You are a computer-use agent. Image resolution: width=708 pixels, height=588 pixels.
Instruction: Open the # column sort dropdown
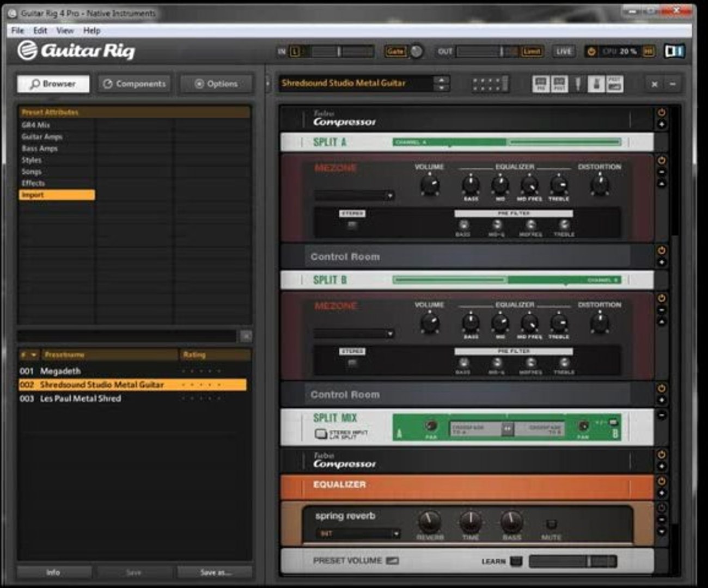pos(33,355)
